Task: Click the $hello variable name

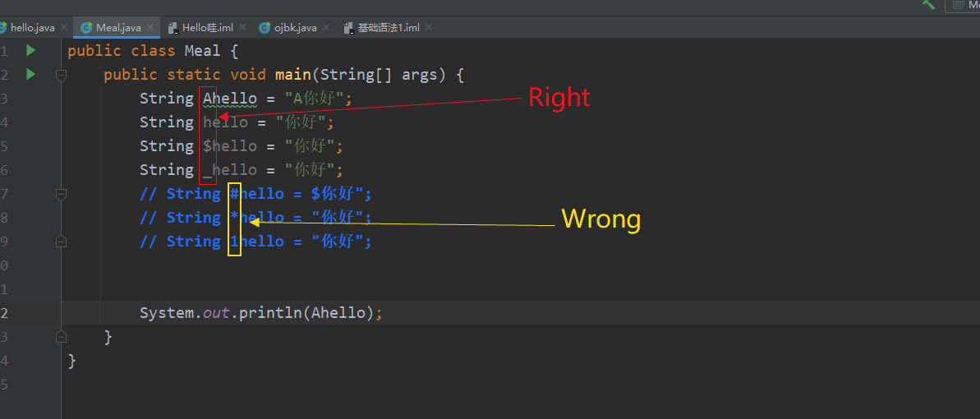Action: (x=230, y=145)
